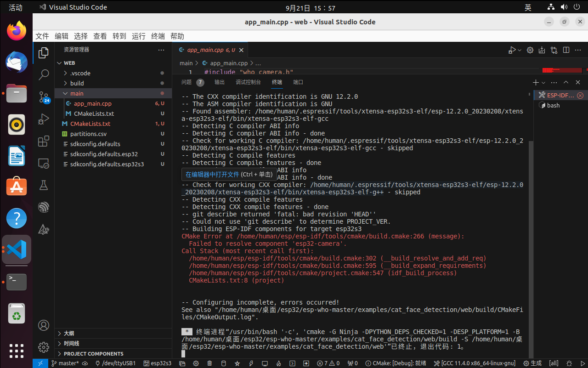The image size is (588, 368).
Task: Click the flash method star icon in status bar
Action: point(237,363)
